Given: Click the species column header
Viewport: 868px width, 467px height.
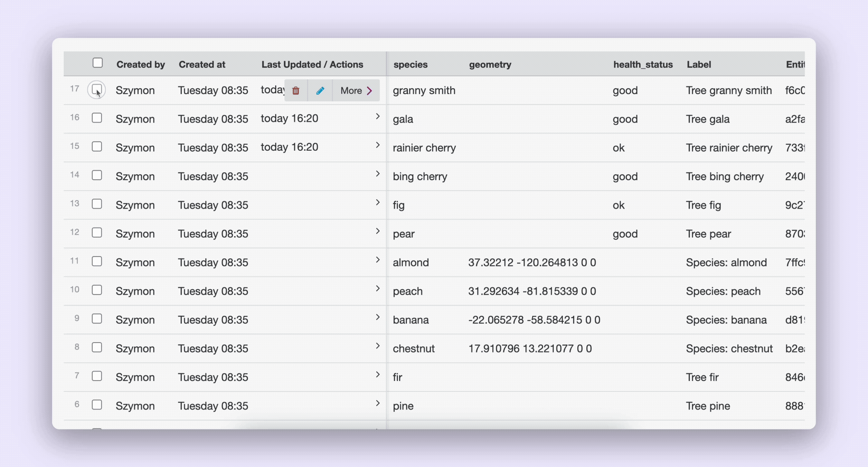Looking at the screenshot, I should click(410, 64).
